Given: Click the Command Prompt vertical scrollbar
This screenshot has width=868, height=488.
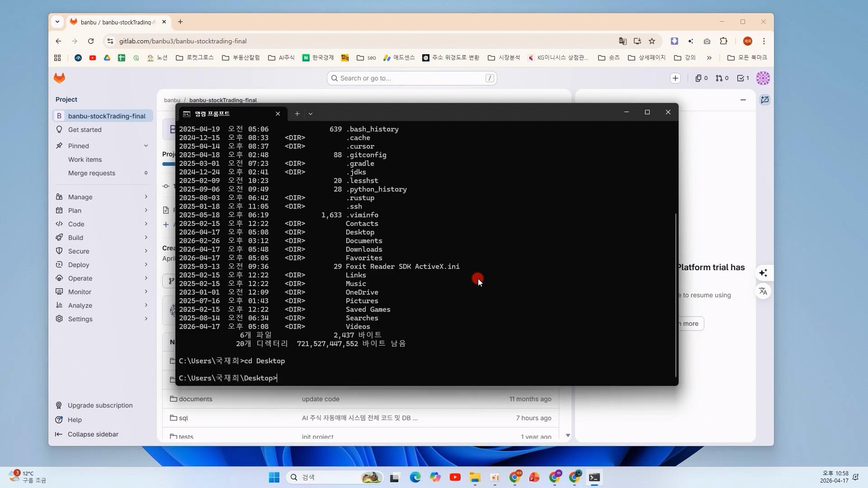Looking at the screenshot, I should pos(676,295).
